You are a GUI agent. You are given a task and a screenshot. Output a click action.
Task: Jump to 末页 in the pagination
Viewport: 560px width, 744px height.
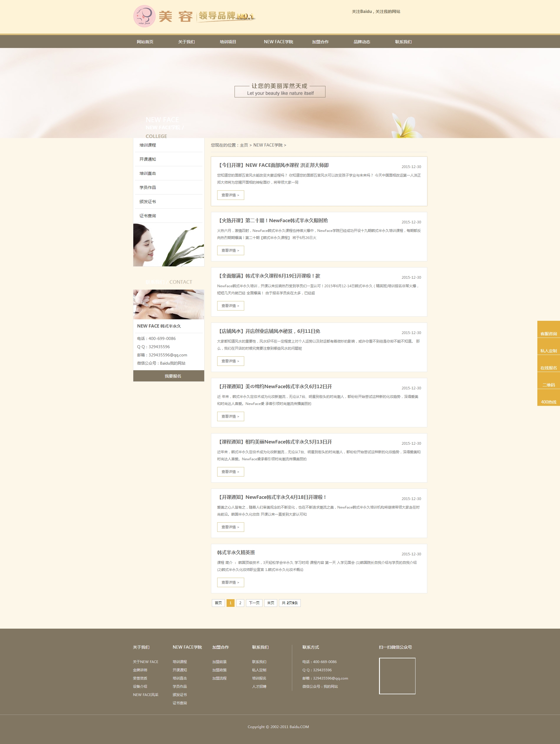point(270,603)
